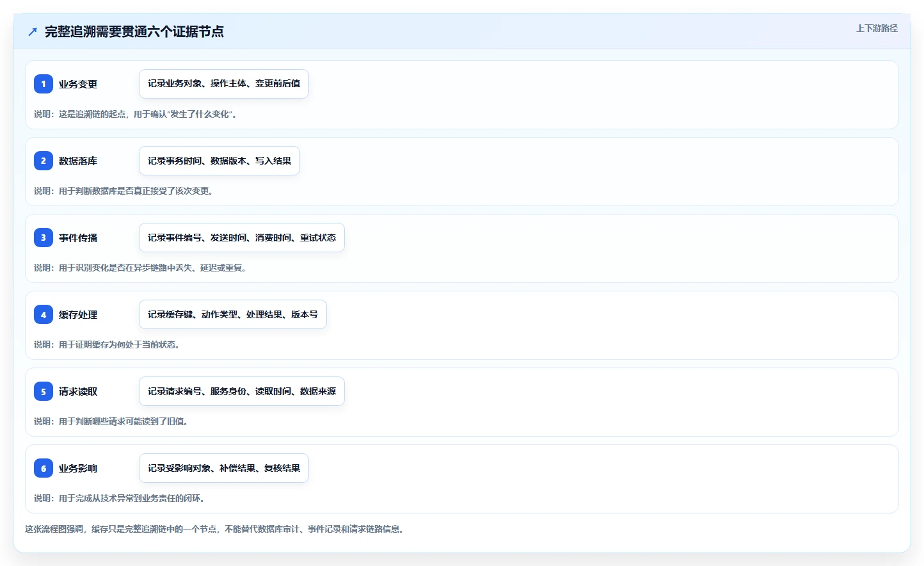Click the 上下游路径 label in the header
The image size is (924, 566).
[877, 28]
